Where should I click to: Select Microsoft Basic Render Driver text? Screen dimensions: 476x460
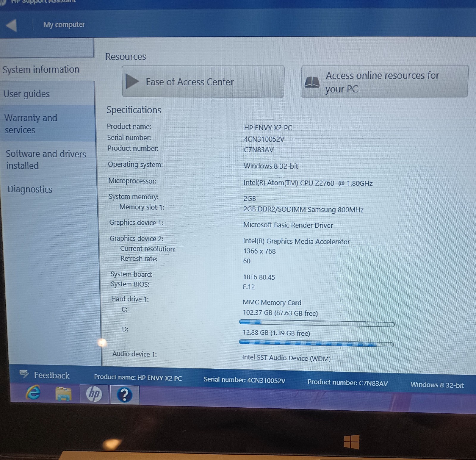[288, 225]
